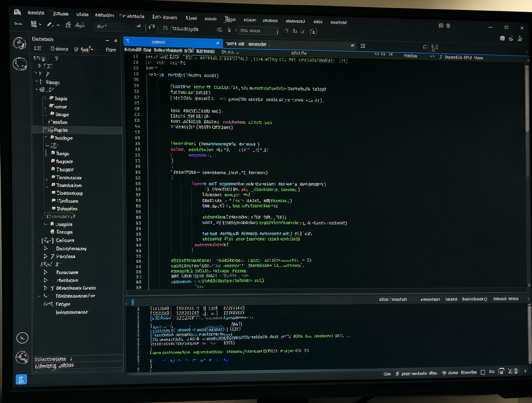Close the second editor tab with its X
This screenshot has width=532, height=403.
[x=353, y=45]
